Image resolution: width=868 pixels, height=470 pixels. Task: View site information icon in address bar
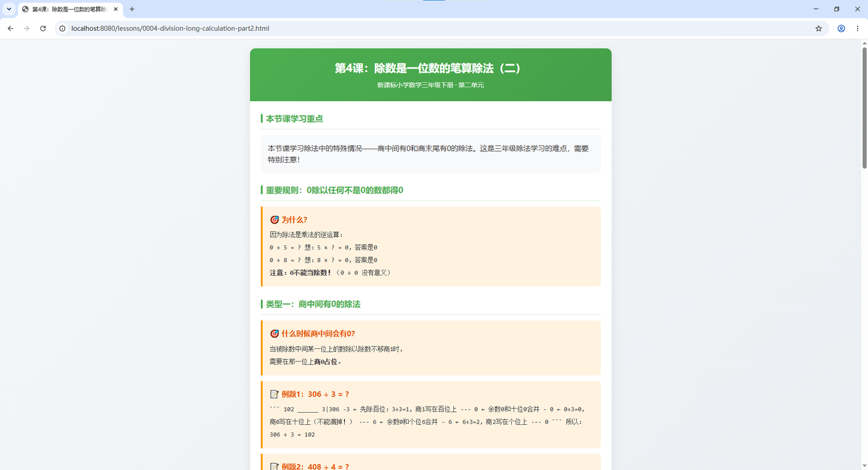tap(62, 28)
